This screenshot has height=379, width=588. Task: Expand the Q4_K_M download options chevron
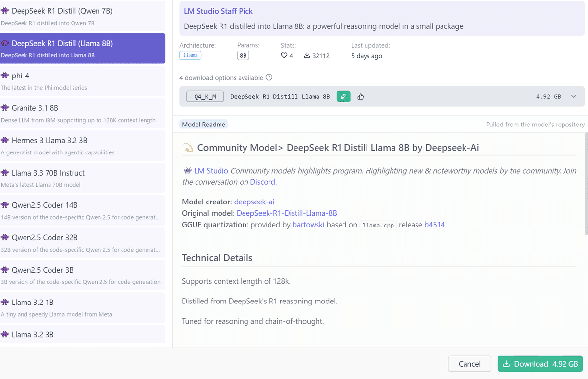[574, 97]
